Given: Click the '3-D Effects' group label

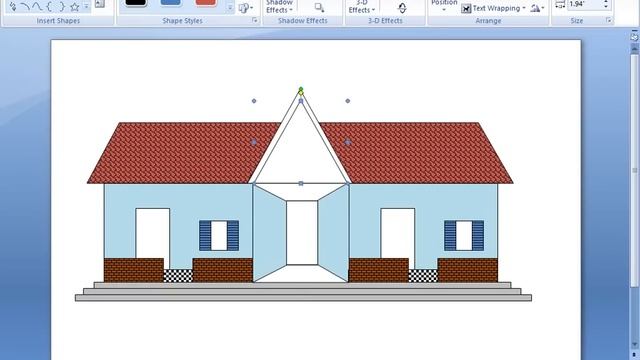Looking at the screenshot, I should tap(385, 20).
